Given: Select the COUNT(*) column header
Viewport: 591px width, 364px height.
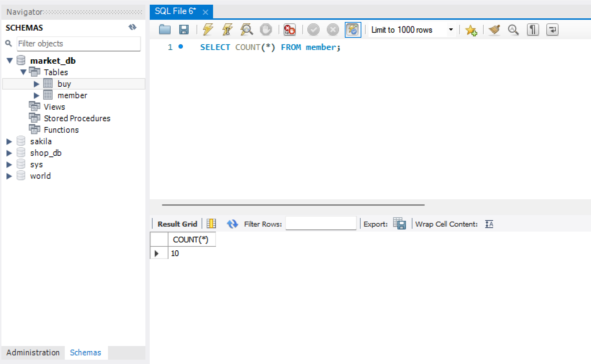Looking at the screenshot, I should (192, 240).
